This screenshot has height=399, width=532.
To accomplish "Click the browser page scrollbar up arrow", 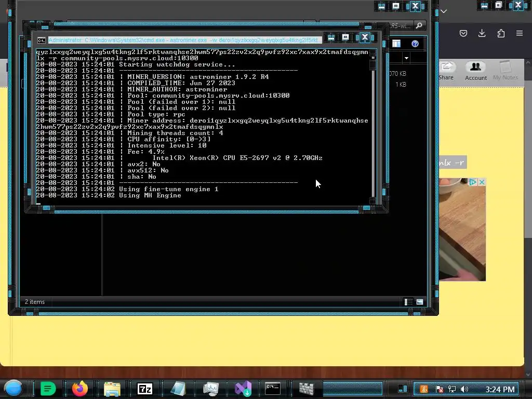I will coord(528,63).
